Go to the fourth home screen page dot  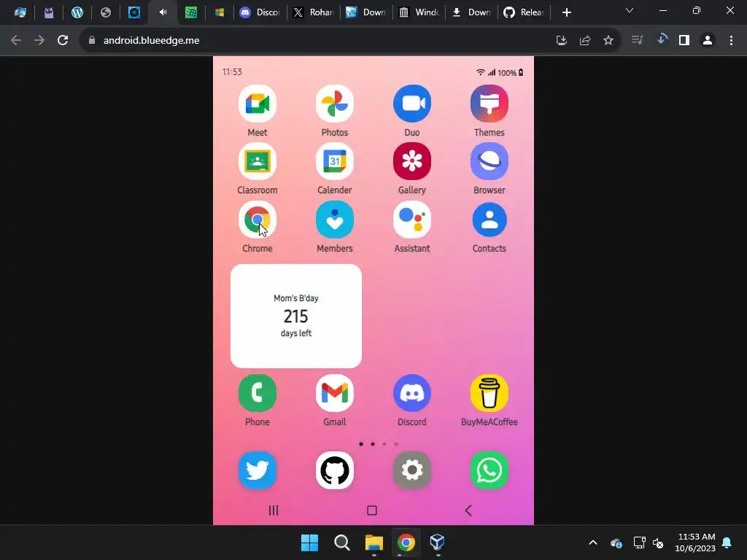[396, 444]
